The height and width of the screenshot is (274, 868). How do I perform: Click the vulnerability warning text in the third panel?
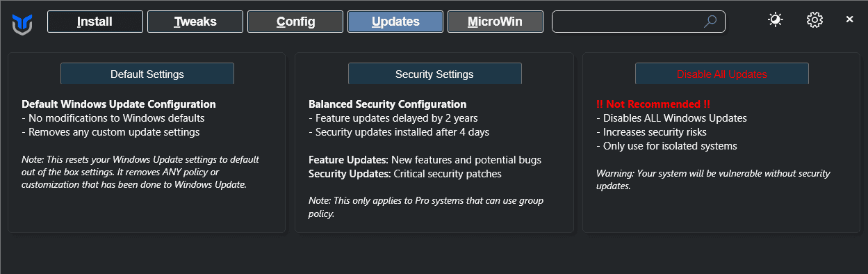click(713, 180)
